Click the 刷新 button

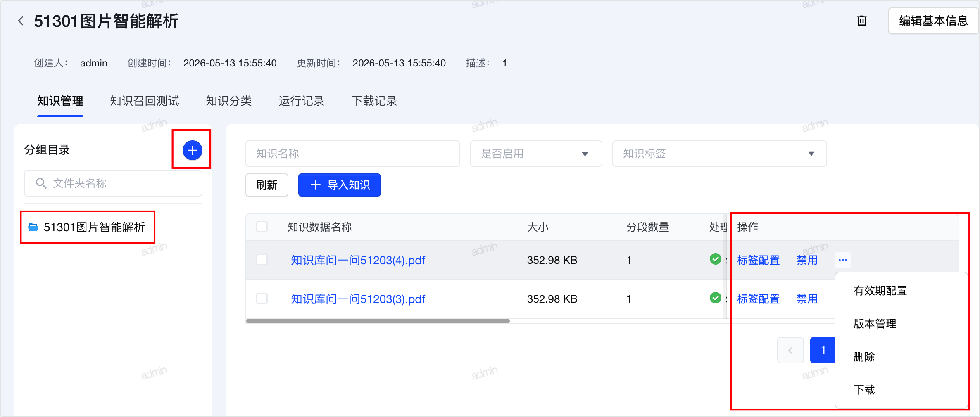[267, 185]
